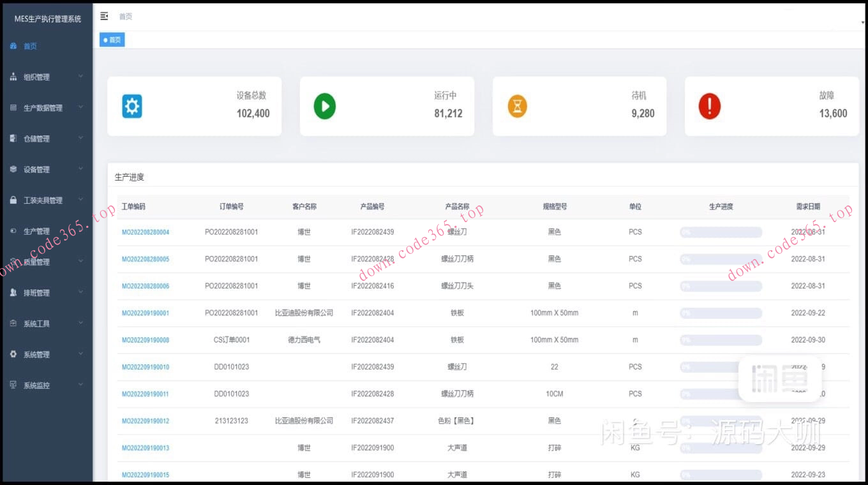The height and width of the screenshot is (485, 868).
Task: Click the 首页 dashboard icon in the sidebar
Action: (x=13, y=46)
